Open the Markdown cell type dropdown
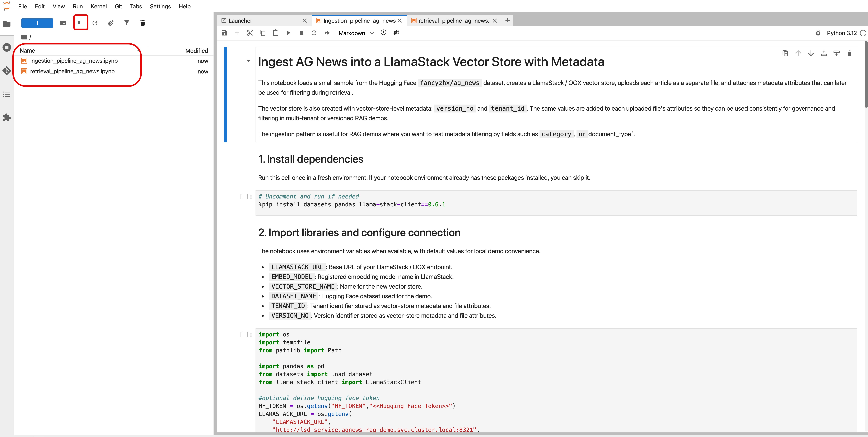This screenshot has width=868, height=437. point(356,33)
